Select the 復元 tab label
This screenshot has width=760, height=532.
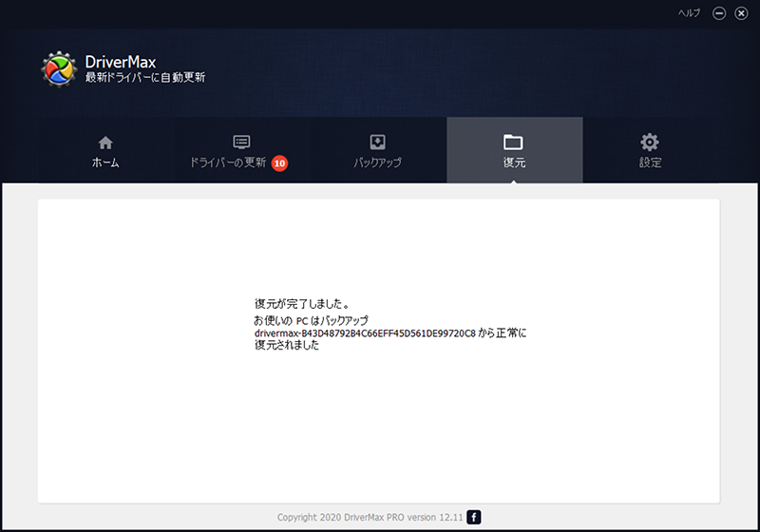tap(514, 163)
